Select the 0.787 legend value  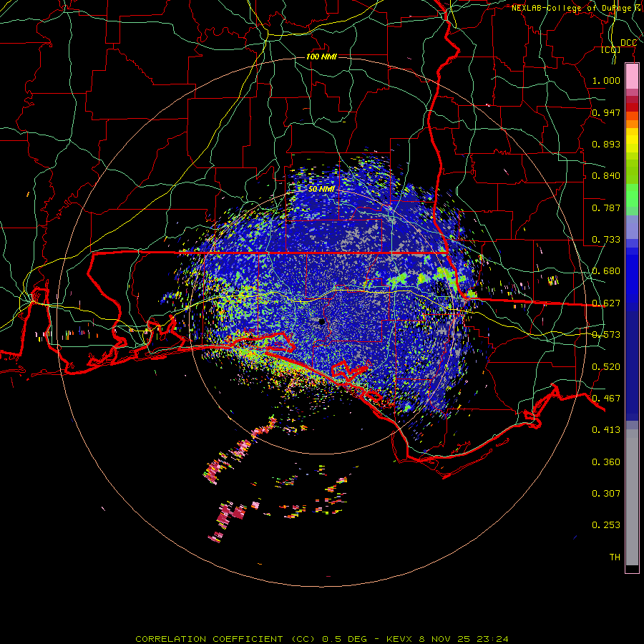[606, 208]
